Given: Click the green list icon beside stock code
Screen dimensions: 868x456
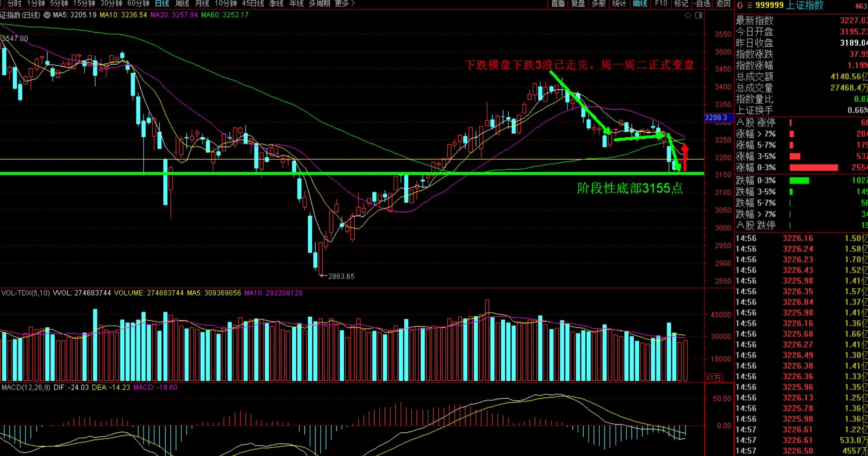Looking at the screenshot, I should (x=750, y=5).
